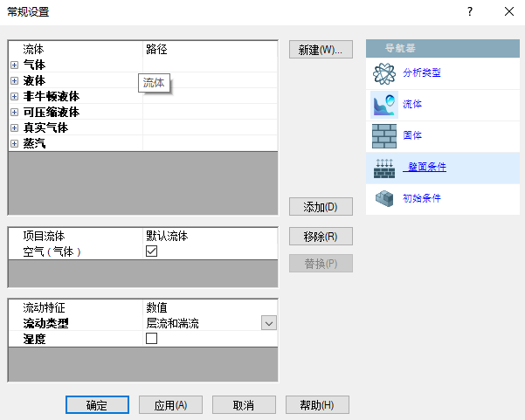The width and height of the screenshot is (525, 420).
Task: Open the 初始条件 navigator link
Action: tap(422, 198)
